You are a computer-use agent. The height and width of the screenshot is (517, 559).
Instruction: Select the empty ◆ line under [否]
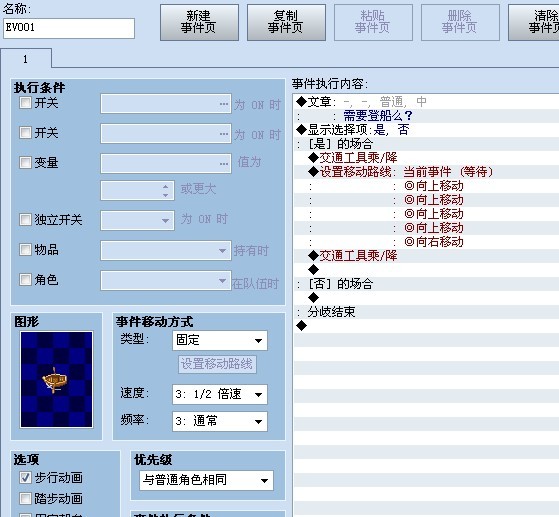(427, 298)
